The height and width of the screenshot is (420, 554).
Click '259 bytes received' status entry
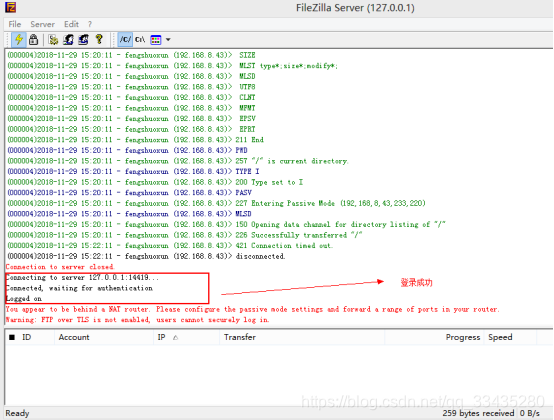478,413
